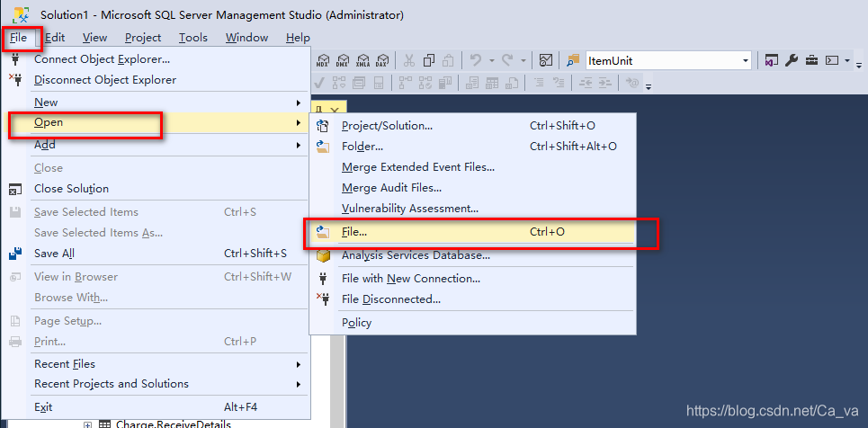This screenshot has width=868, height=428.
Task: Choose Project/Solution... from Open submenu
Action: [x=472, y=126]
